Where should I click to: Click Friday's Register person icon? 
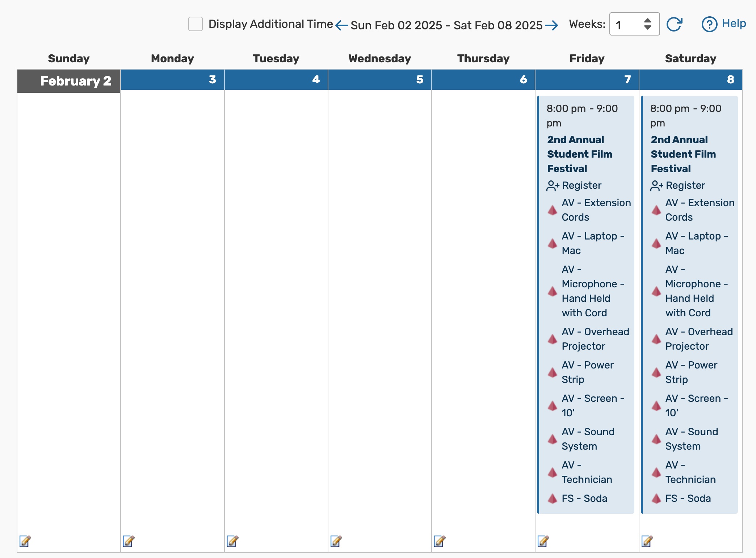553,186
